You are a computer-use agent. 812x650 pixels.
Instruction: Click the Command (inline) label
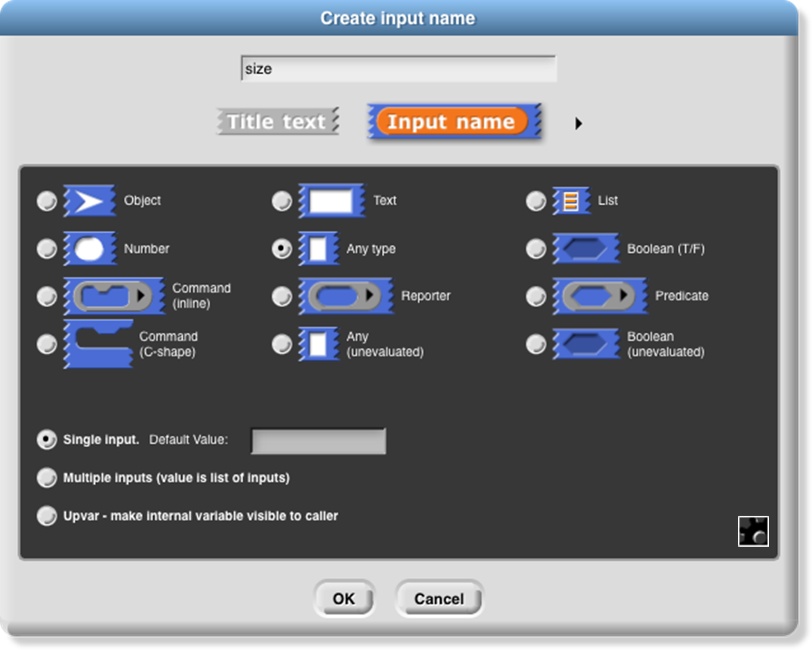point(201,296)
